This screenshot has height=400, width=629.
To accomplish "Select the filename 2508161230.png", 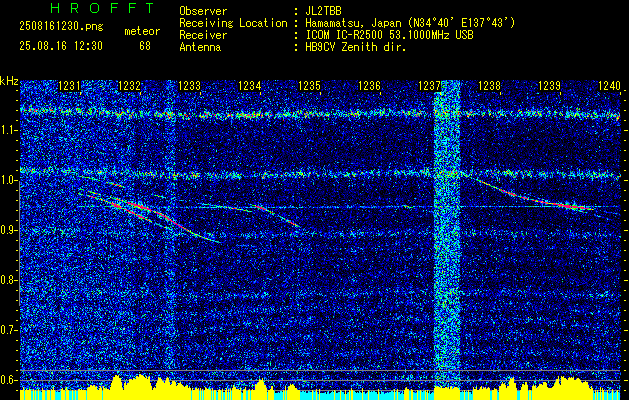I will 61,27.
